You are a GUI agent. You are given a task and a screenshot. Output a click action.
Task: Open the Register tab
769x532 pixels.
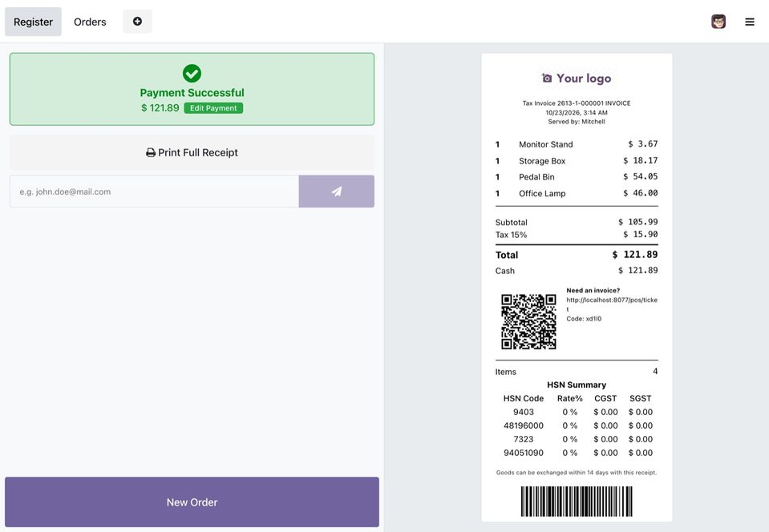(33, 22)
